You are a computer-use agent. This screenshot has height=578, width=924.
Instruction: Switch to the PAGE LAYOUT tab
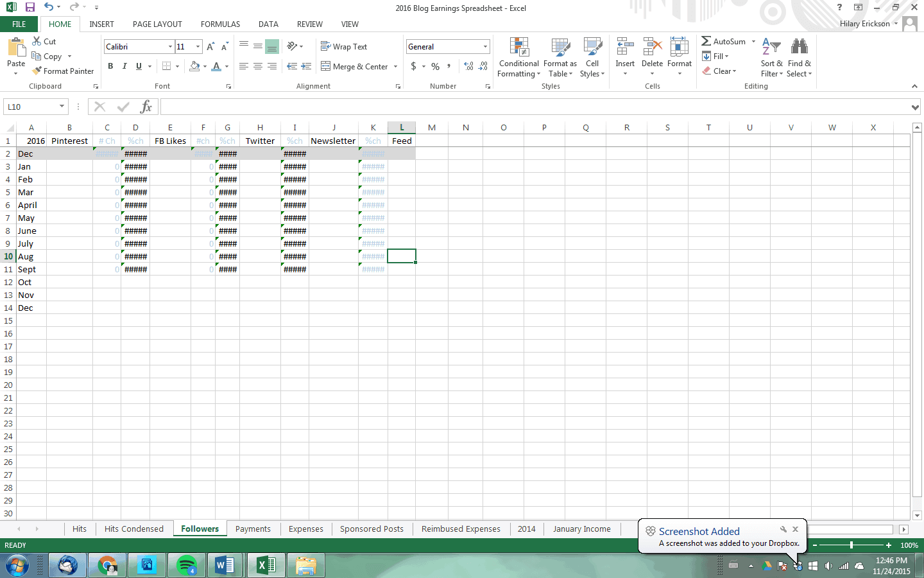tap(157, 24)
